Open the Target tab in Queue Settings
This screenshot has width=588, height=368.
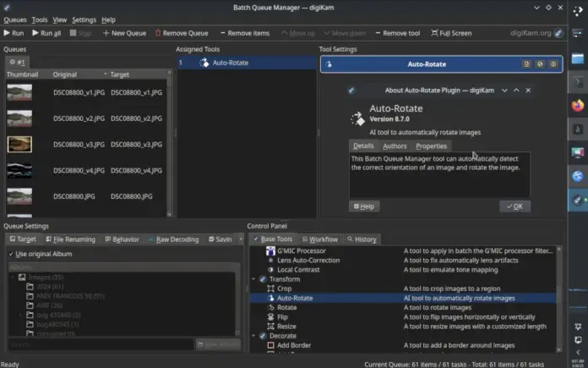(x=23, y=239)
